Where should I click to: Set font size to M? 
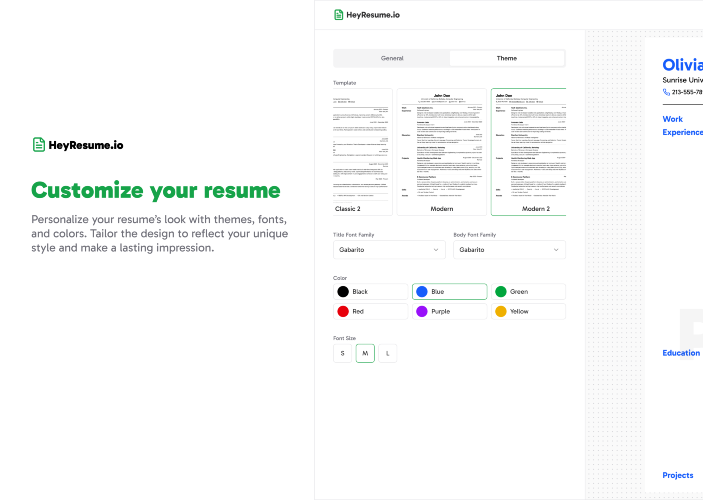tap(365, 353)
